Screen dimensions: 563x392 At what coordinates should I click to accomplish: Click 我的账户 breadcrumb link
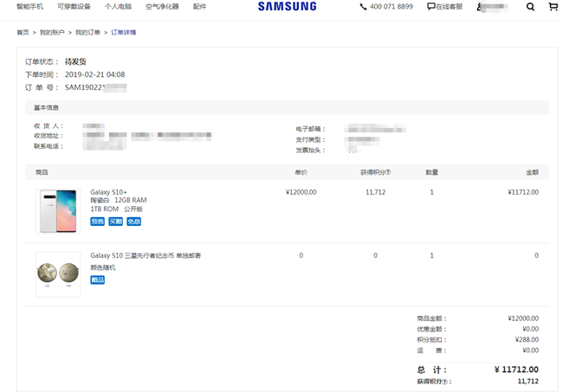[x=52, y=33]
